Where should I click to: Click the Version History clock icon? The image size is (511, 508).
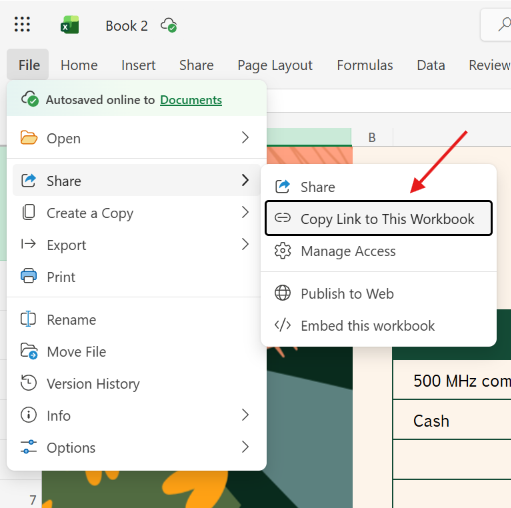[29, 383]
